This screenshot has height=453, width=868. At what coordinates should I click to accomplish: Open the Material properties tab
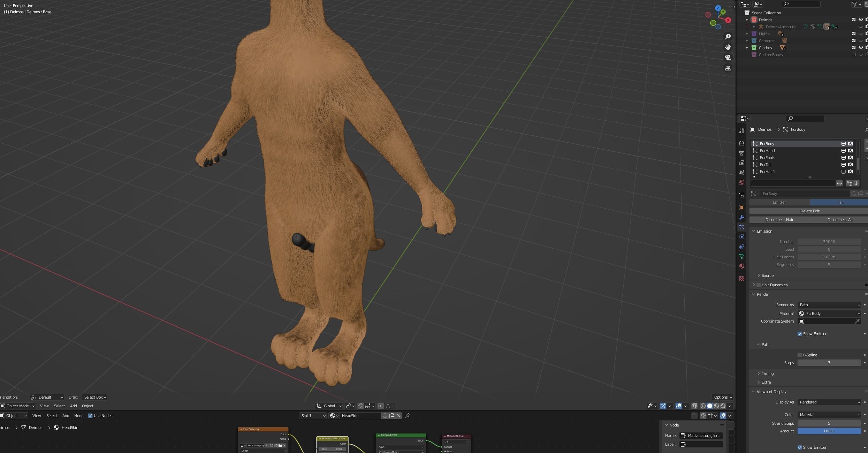tap(741, 266)
